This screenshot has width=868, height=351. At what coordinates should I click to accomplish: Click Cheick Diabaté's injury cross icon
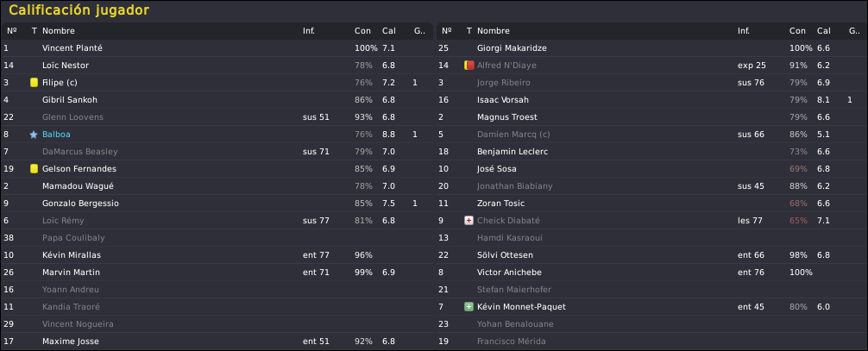click(x=469, y=220)
